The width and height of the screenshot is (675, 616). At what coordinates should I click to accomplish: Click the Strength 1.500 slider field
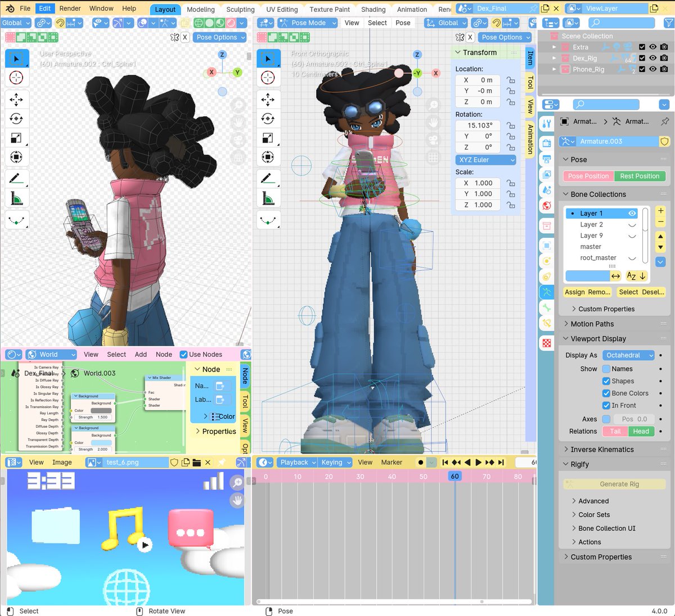point(93,418)
